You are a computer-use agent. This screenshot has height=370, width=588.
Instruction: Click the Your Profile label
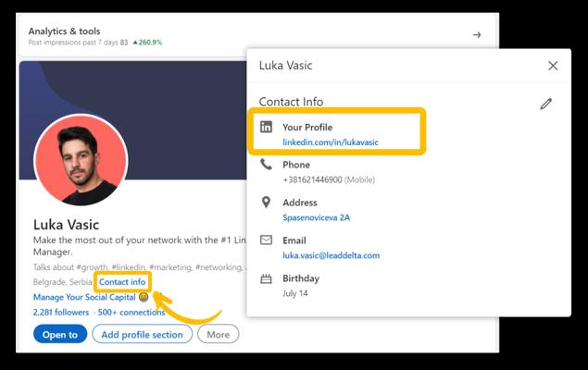point(307,128)
